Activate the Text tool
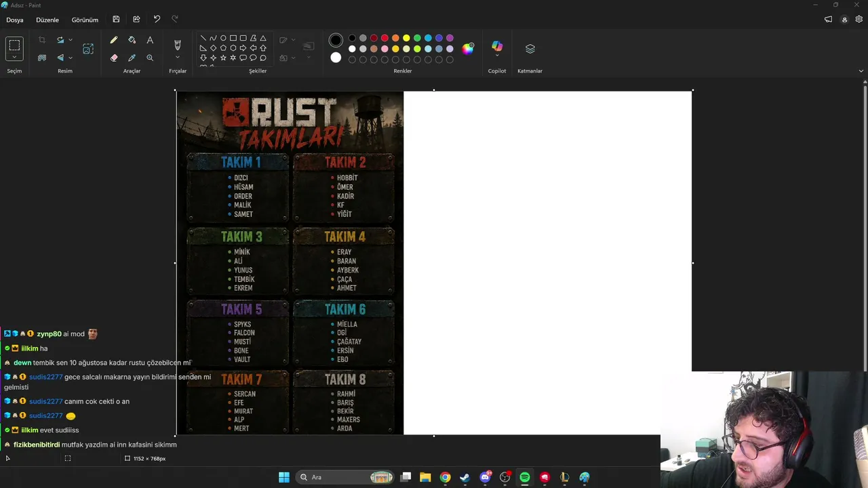 click(x=150, y=41)
